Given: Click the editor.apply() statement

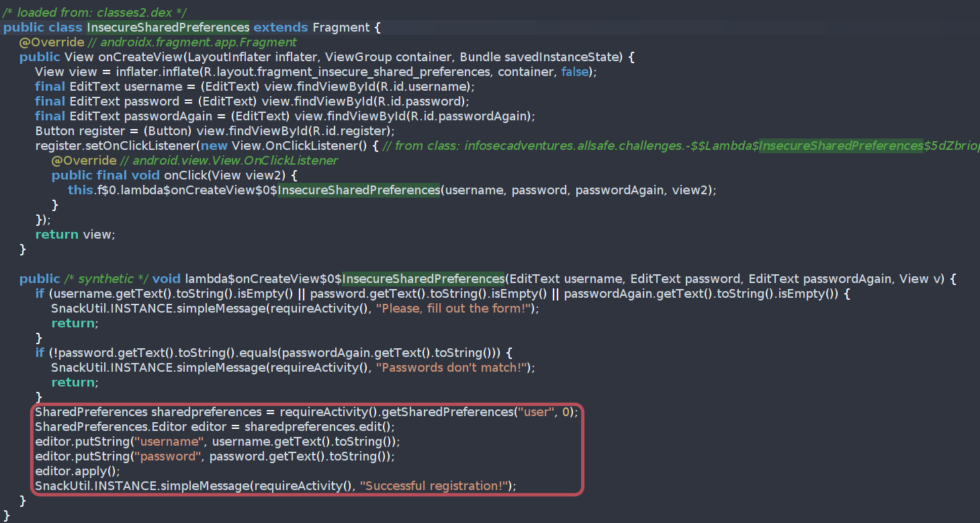Looking at the screenshot, I should click(x=77, y=471).
